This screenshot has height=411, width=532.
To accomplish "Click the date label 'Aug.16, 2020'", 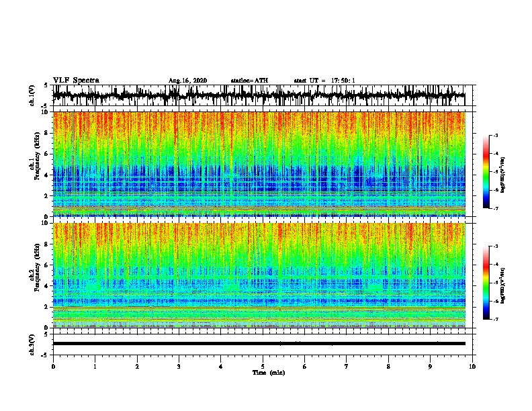I will coord(187,81).
